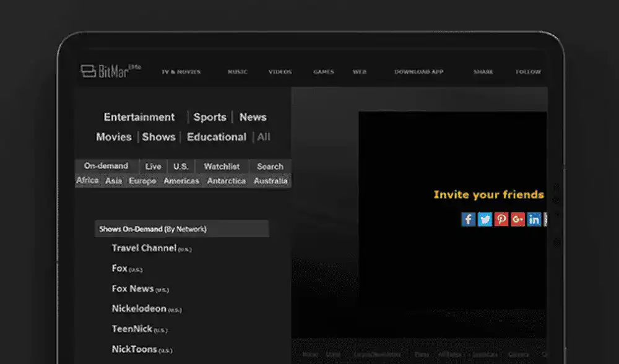Select the Entertainment category
The height and width of the screenshot is (364, 619).
[x=139, y=117]
